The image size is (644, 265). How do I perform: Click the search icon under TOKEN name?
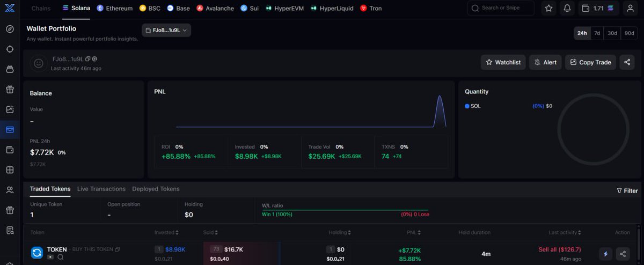click(60, 257)
